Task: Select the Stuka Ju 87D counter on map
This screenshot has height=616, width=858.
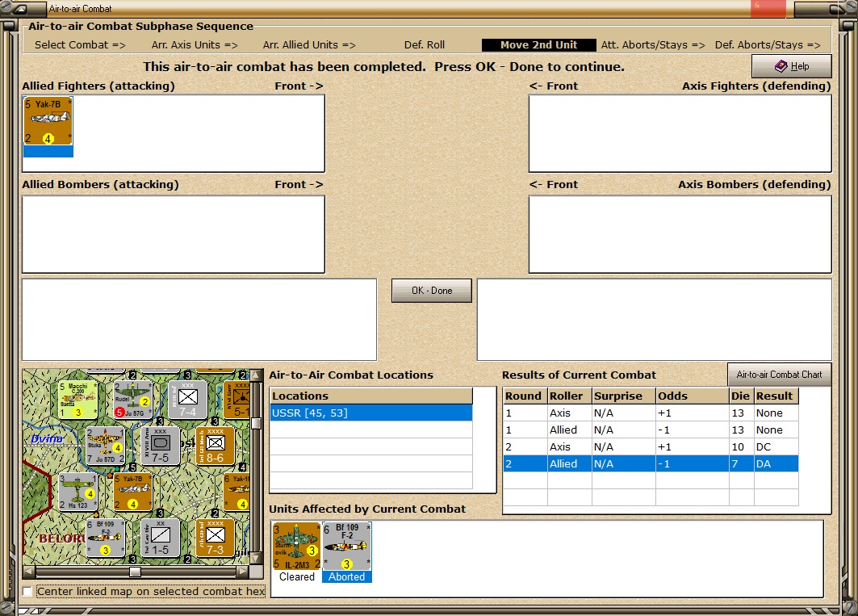Action: tap(106, 446)
